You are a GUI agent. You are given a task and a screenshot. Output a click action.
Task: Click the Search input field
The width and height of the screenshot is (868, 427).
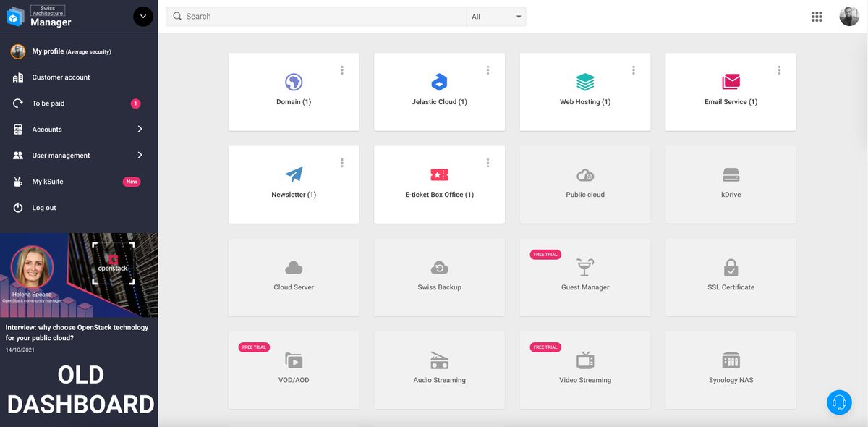[x=316, y=17]
